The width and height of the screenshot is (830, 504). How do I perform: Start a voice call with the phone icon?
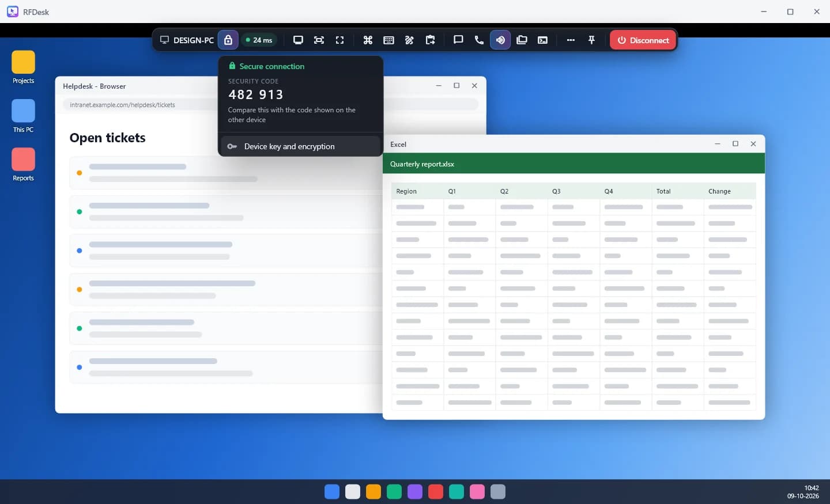click(x=479, y=40)
